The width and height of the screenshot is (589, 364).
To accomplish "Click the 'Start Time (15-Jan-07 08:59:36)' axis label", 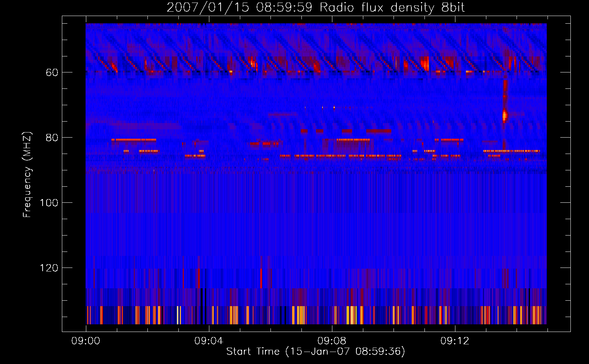I will [316, 352].
